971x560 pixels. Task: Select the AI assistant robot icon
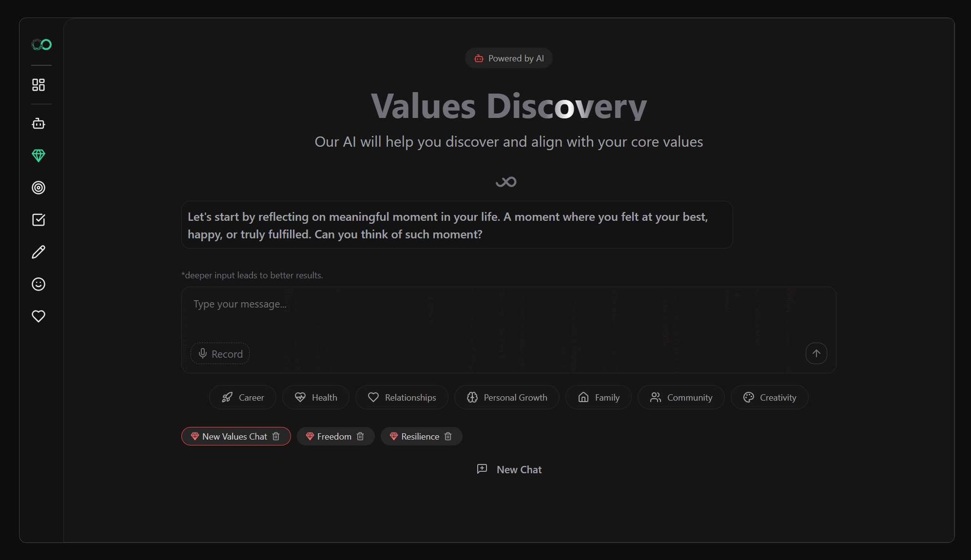tap(38, 123)
